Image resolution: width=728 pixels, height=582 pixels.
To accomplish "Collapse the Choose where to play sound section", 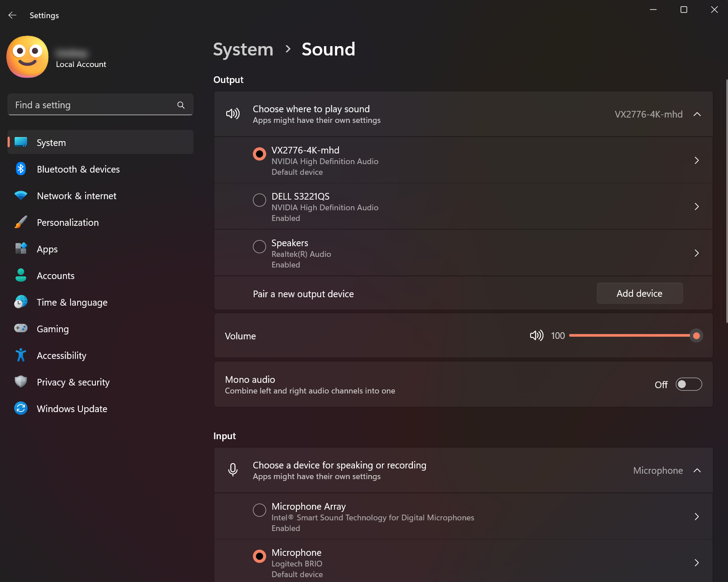I will coord(697,114).
